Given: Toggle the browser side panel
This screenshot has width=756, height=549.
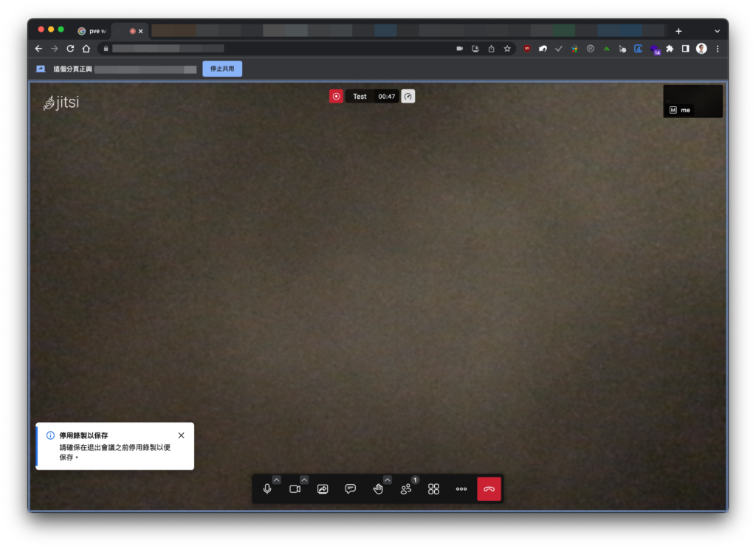Looking at the screenshot, I should click(686, 49).
